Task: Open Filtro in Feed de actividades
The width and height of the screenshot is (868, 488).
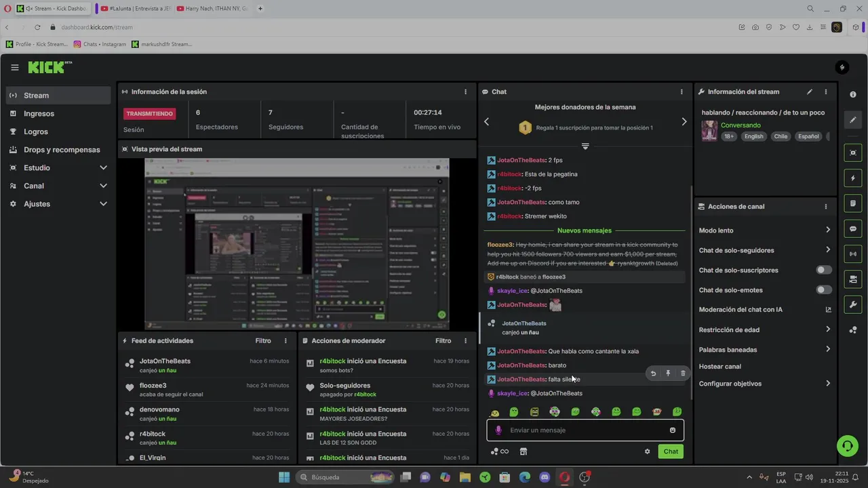Action: point(263,341)
